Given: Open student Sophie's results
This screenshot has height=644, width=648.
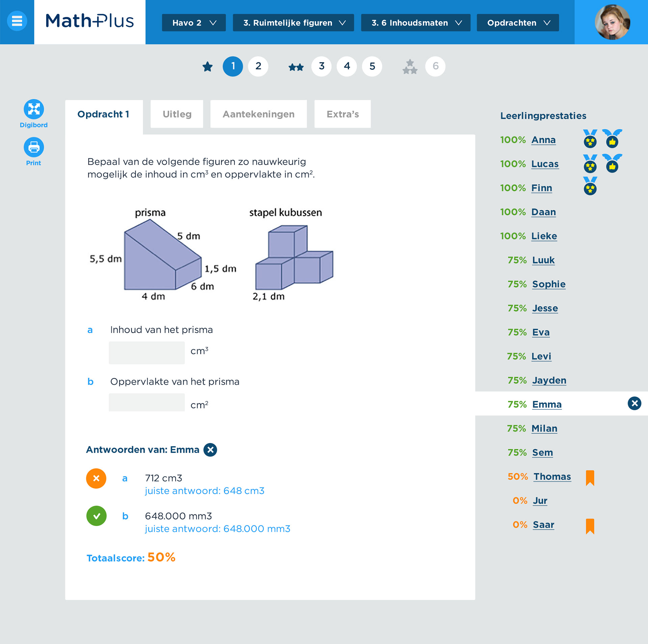Looking at the screenshot, I should pos(549,284).
